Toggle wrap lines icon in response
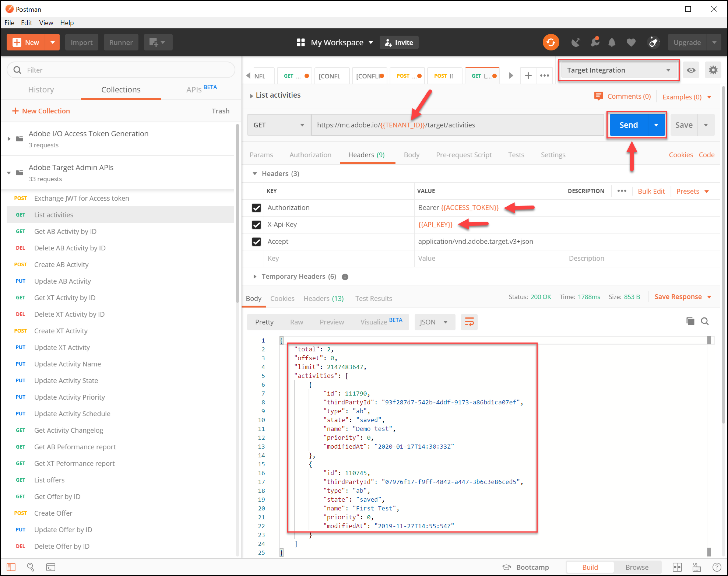 click(x=469, y=322)
